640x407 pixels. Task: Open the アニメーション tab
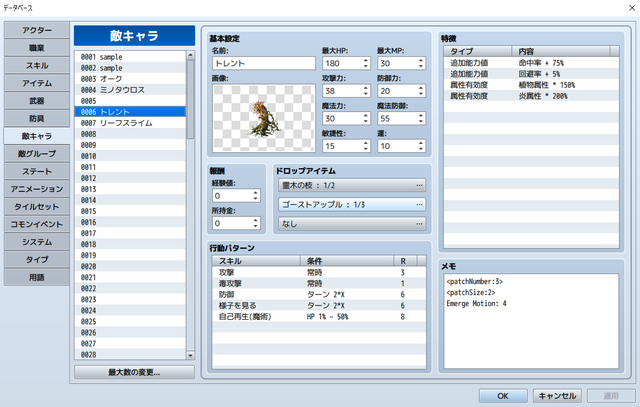[37, 189]
